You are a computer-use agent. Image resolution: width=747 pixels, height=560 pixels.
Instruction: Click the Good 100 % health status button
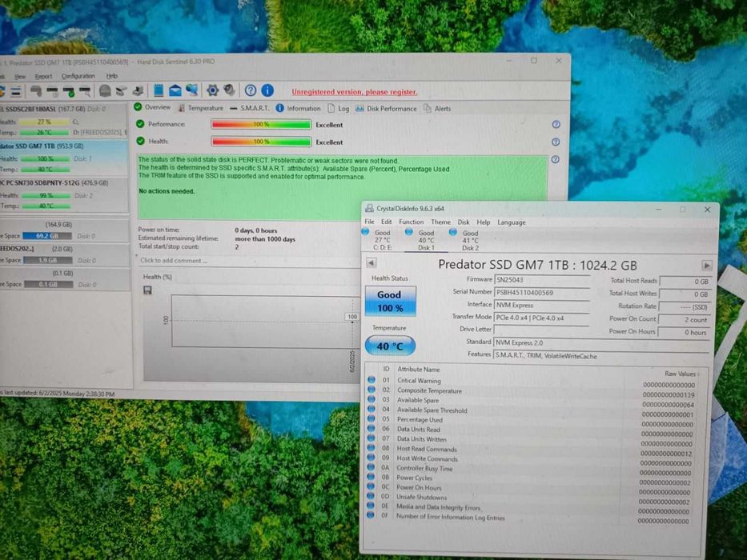pos(390,301)
